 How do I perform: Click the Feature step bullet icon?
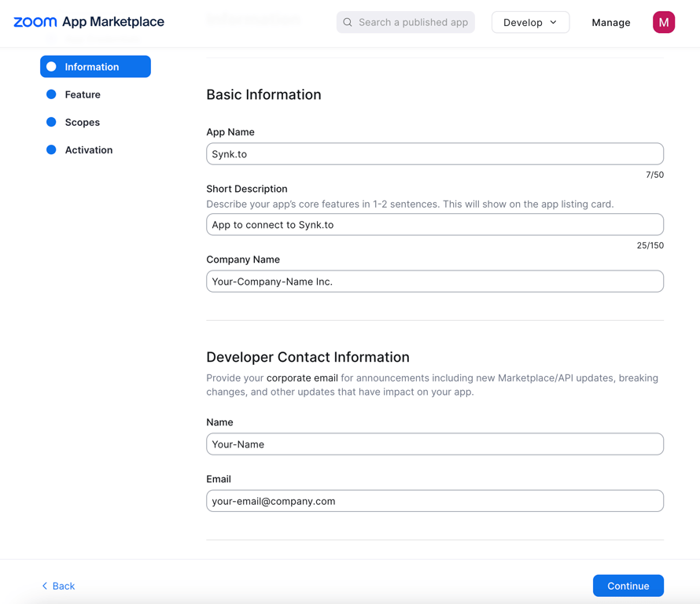(52, 94)
